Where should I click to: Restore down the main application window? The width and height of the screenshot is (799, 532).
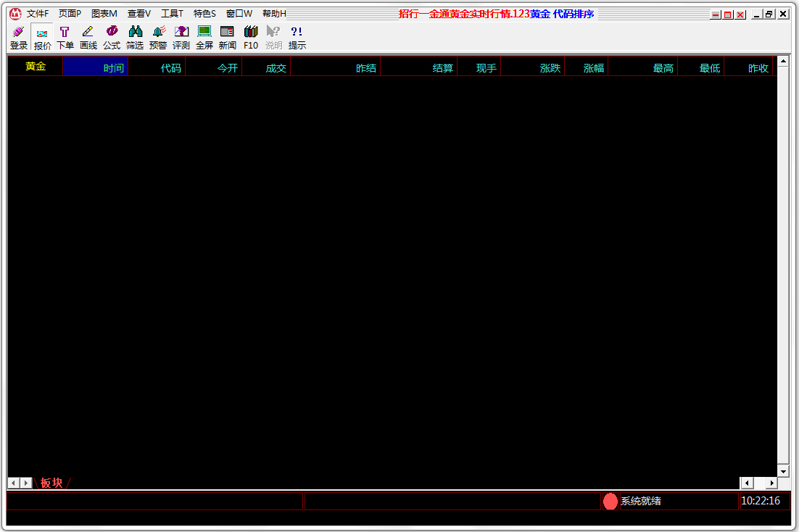click(769, 14)
